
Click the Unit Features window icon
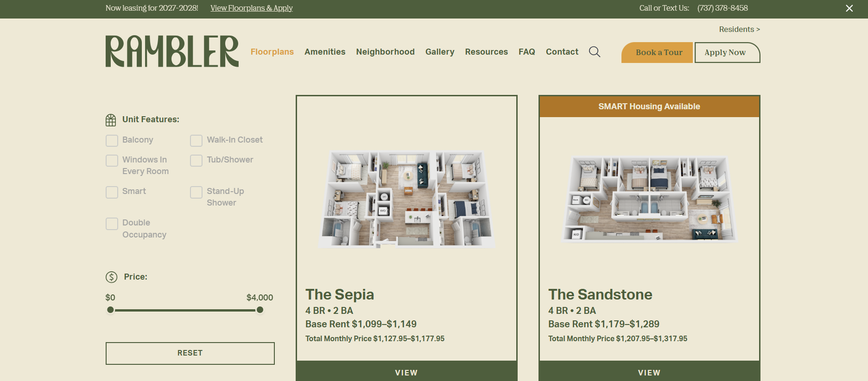point(111,120)
